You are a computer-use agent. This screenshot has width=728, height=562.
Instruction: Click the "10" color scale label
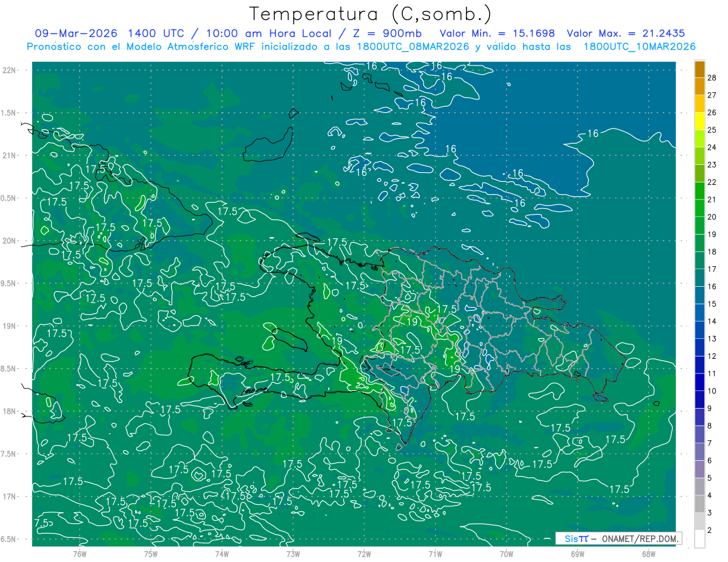coord(712,391)
